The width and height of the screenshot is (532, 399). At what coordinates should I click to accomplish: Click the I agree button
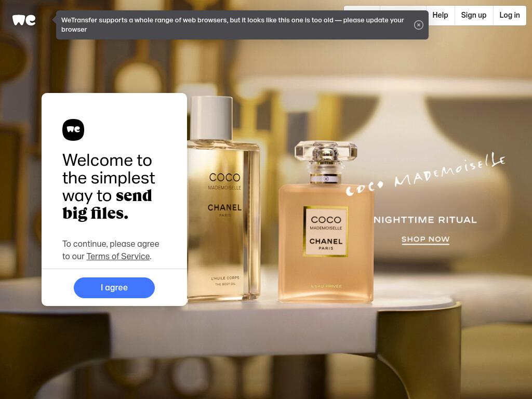click(x=114, y=288)
